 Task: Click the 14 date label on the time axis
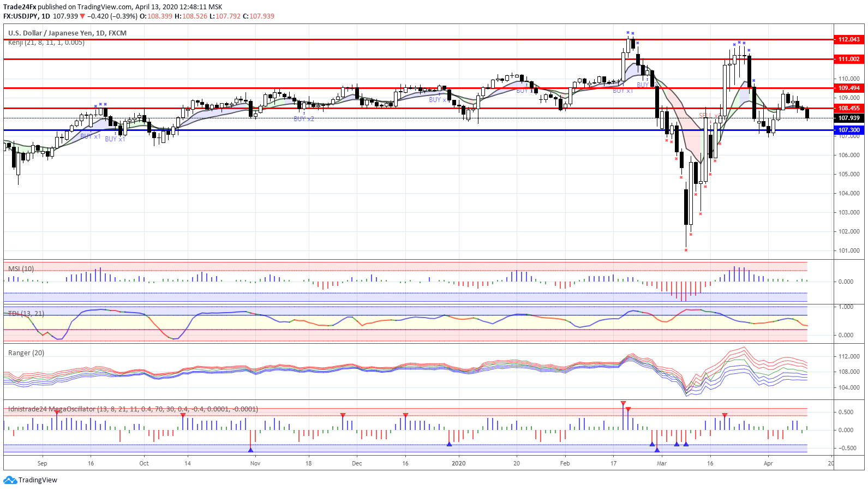click(188, 463)
